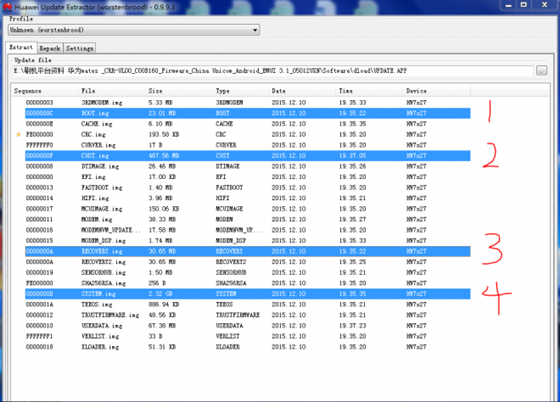
Task: Select the CURVER.img file row
Action: 248,145
